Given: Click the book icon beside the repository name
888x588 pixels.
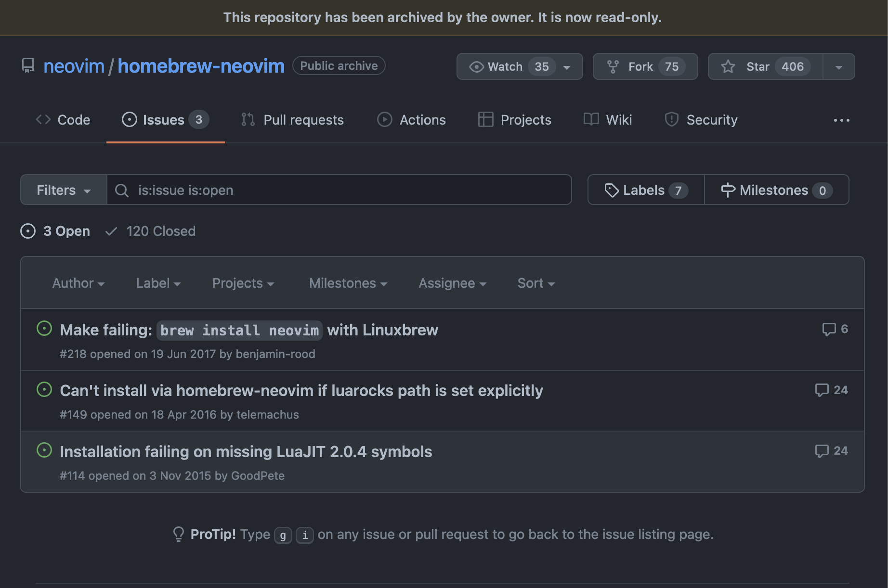Looking at the screenshot, I should 27,65.
